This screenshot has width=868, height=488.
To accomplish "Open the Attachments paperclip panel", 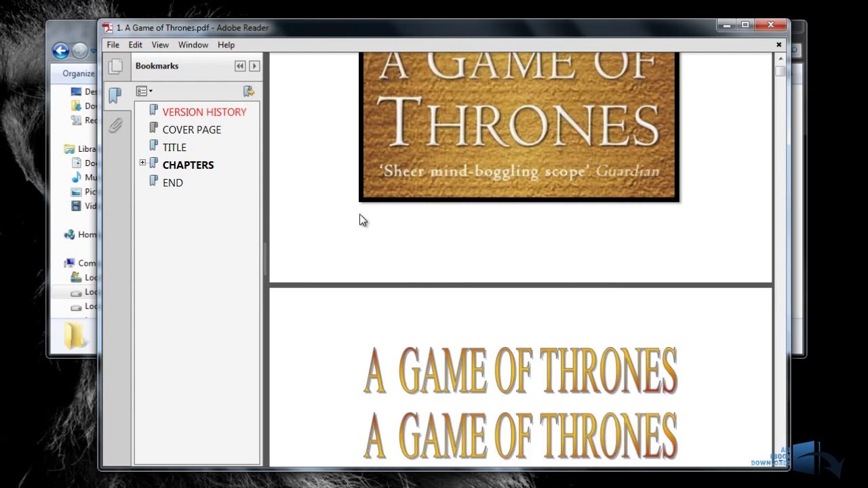I will click(x=115, y=125).
